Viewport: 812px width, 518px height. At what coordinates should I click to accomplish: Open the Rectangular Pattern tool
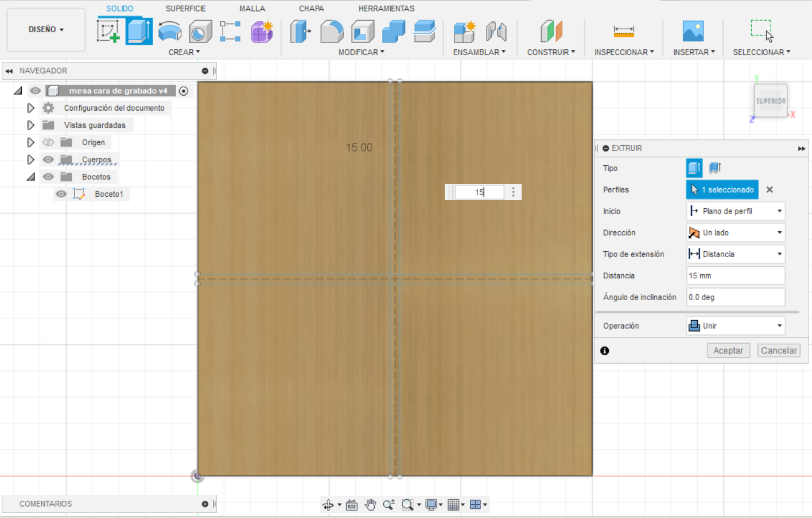coord(230,31)
